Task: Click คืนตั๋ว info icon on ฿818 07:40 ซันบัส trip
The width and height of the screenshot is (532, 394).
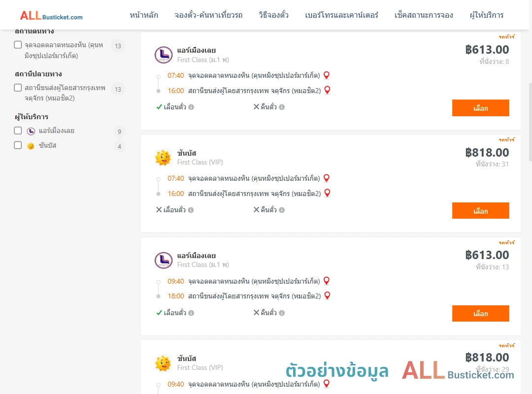Action: pos(282,210)
